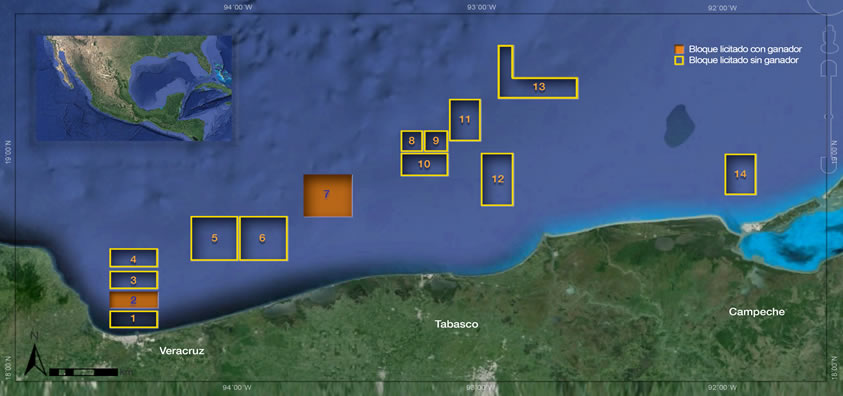Click the Tabasco state label
The image size is (843, 396).
click(456, 325)
